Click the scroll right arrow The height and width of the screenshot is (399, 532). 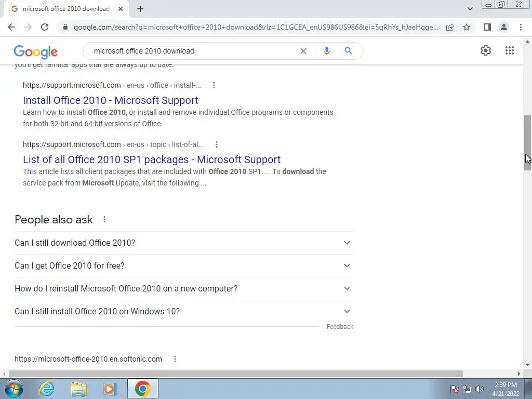519,374
